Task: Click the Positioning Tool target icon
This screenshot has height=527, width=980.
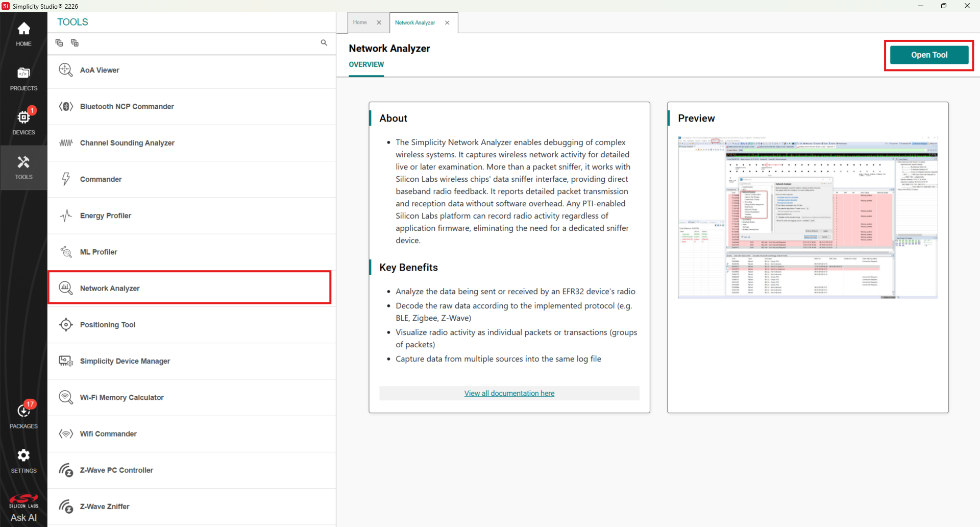Action: pos(66,325)
